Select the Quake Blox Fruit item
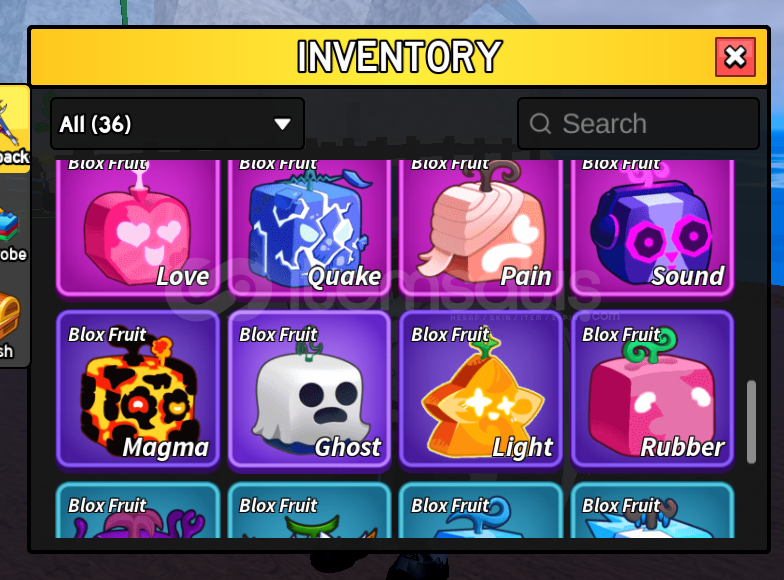The image size is (784, 580). 310,227
